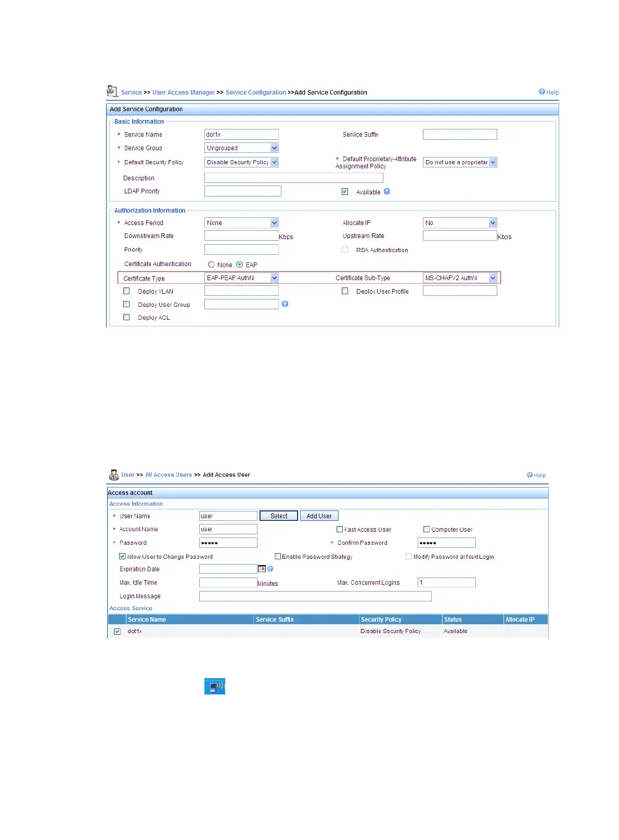Image resolution: width=619 pixels, height=840 pixels.
Task: Click 'Disable Security Policy' cell in dot1x row
Action: (391, 631)
